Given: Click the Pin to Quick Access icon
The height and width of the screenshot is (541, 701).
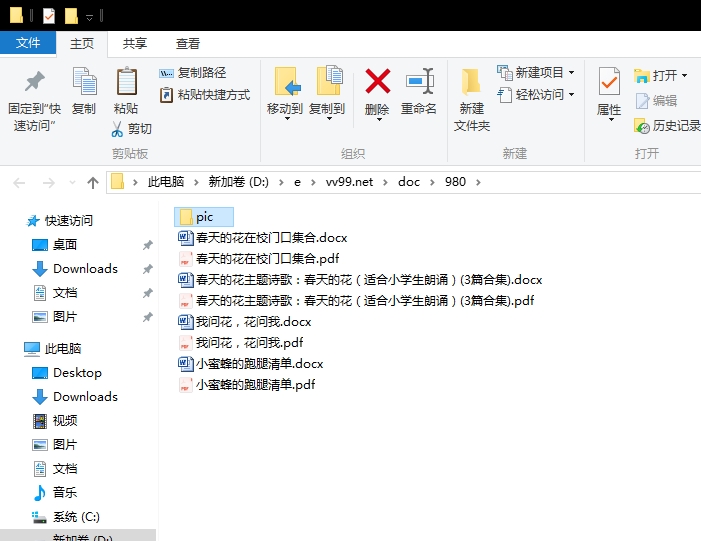Looking at the screenshot, I should point(34,81).
